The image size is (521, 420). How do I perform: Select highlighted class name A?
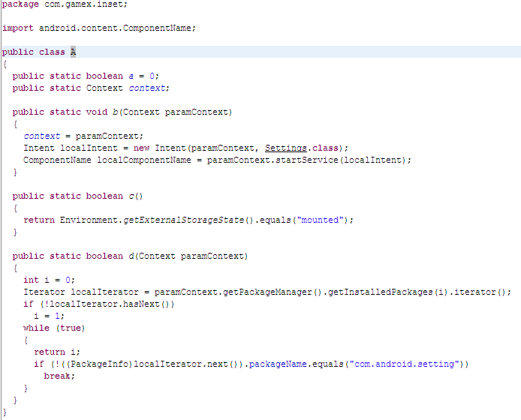(73, 52)
